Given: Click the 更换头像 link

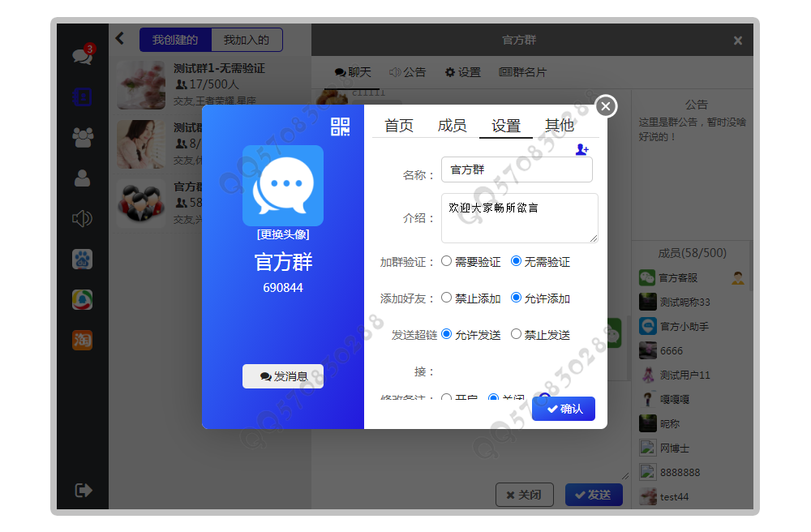Looking at the screenshot, I should click(x=282, y=236).
